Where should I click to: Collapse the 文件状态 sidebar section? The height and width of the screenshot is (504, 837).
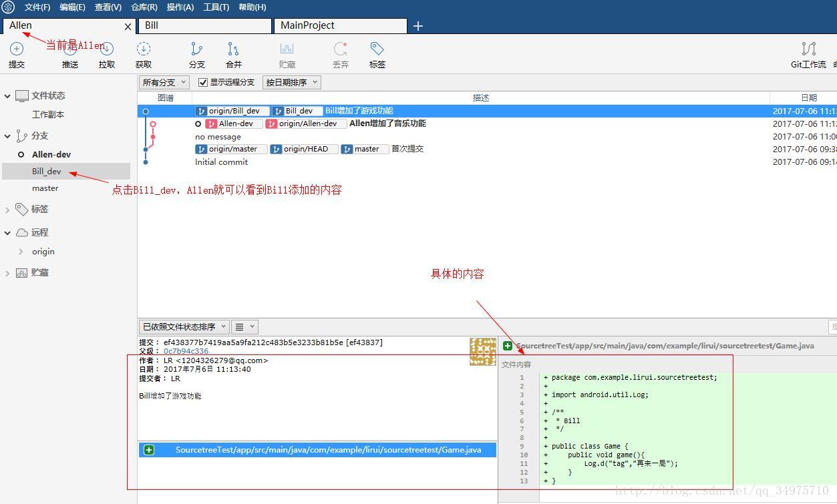coord(7,96)
